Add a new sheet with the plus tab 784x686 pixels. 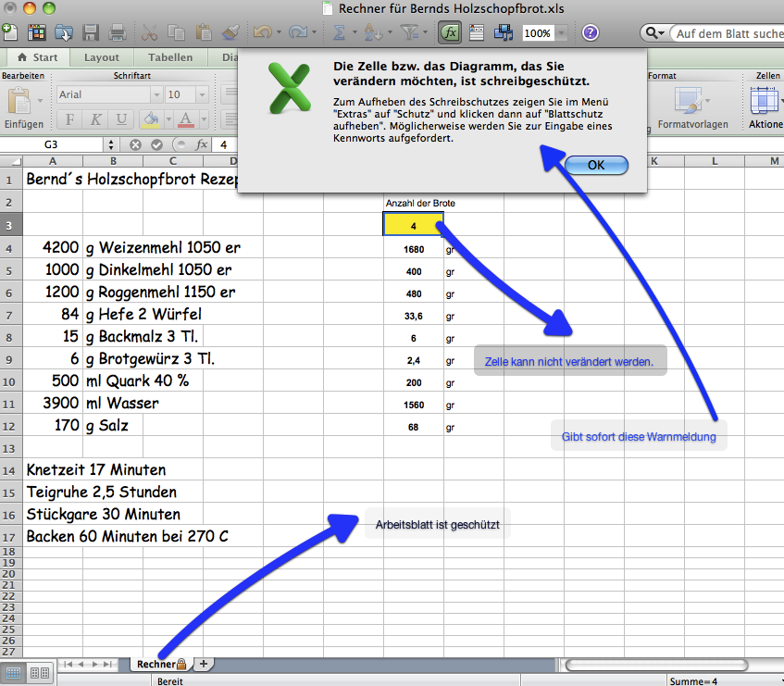(203, 664)
